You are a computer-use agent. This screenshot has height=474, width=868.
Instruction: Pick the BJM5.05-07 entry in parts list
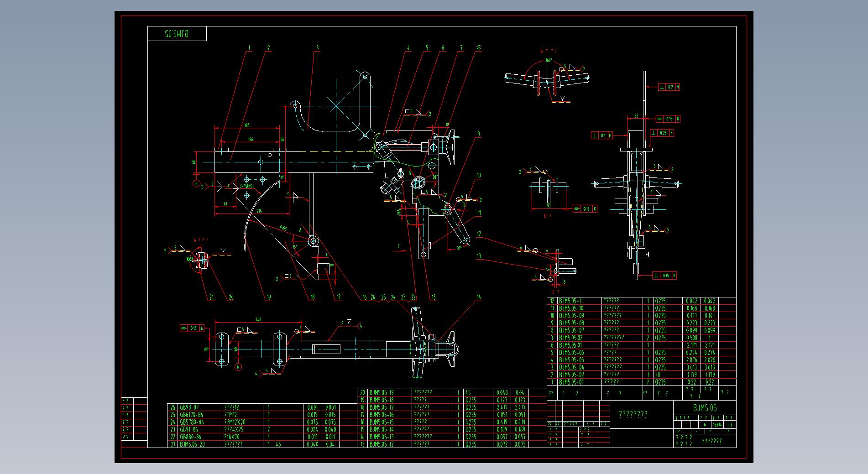click(x=571, y=330)
